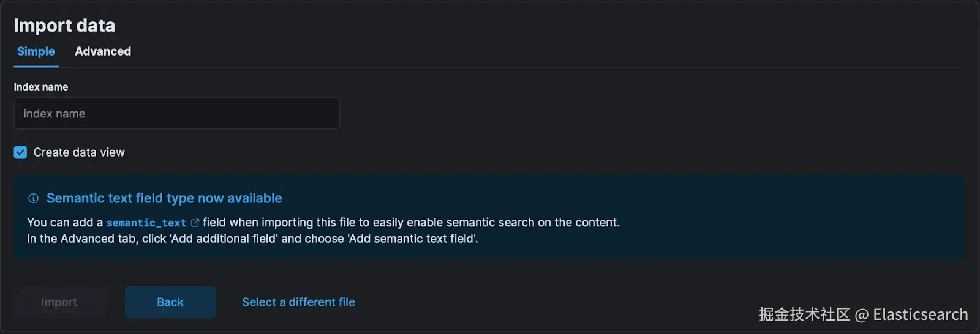This screenshot has height=334, width=980.
Task: Click the 'You can add a' callout text
Action: coord(65,223)
